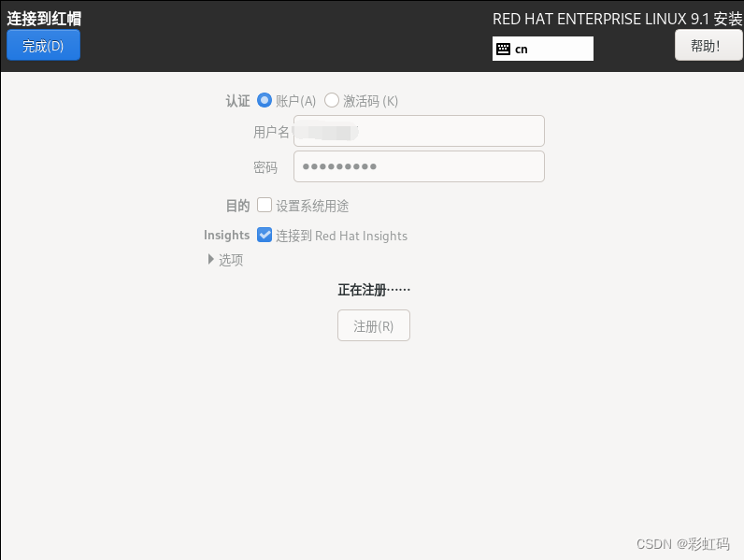Select the 激活码 (K) activation key radio button

(331, 100)
